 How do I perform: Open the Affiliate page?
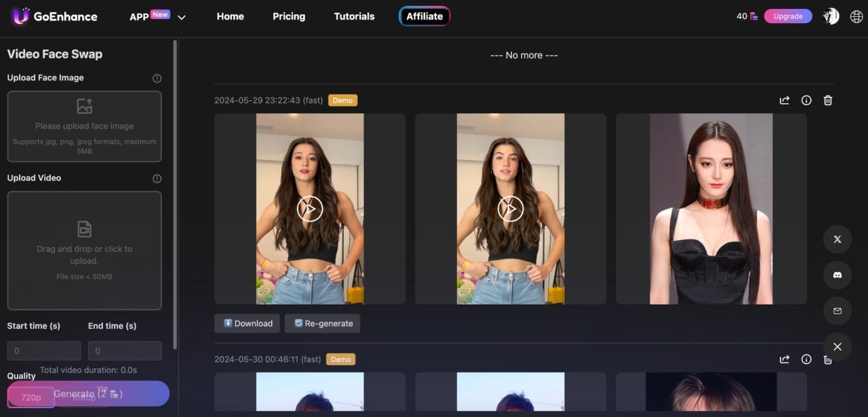[425, 16]
